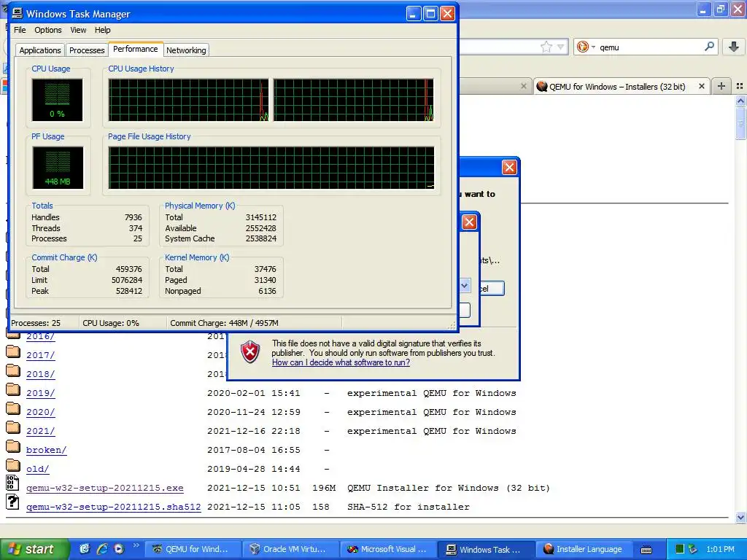Click the red shield warning icon
Viewport: 747px width, 560px height.
[x=250, y=352]
